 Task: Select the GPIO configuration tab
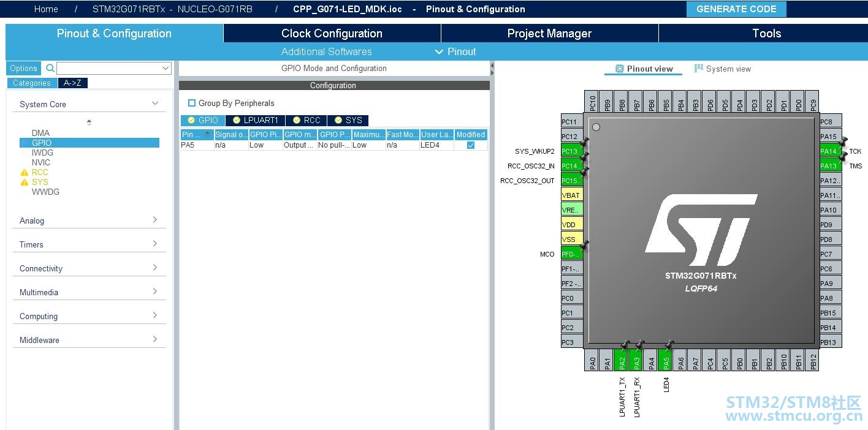pos(203,120)
